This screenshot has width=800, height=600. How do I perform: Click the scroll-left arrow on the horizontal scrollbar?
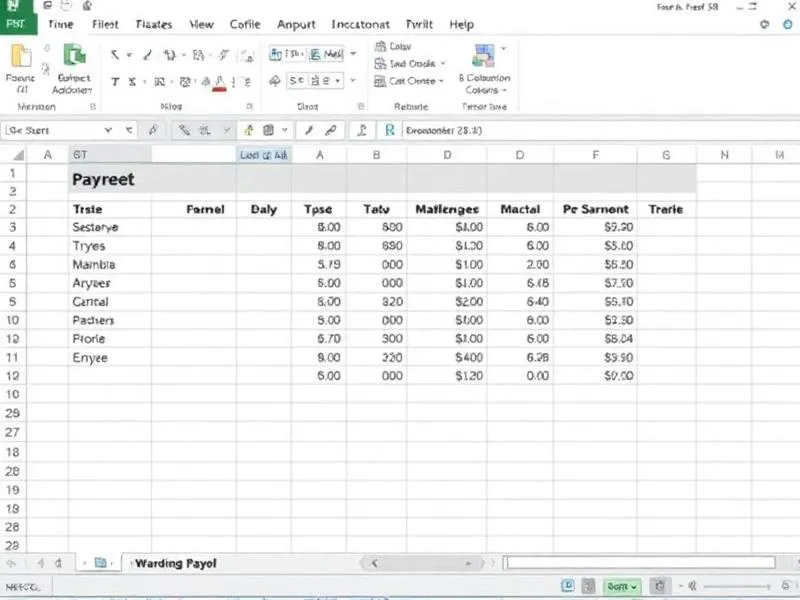point(374,563)
